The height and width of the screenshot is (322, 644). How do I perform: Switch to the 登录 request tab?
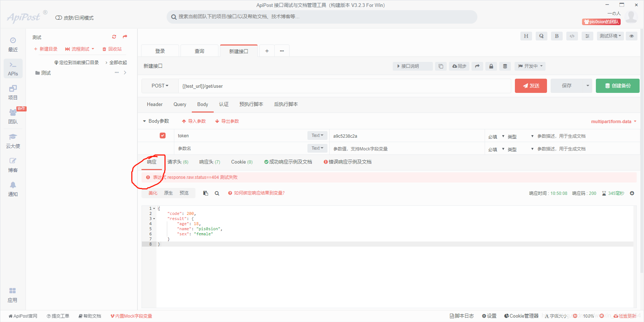[x=160, y=51]
